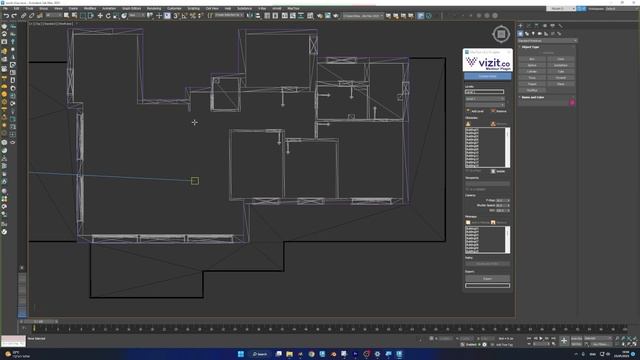
Task: Click the Teapot primitive button
Action: 532,84
